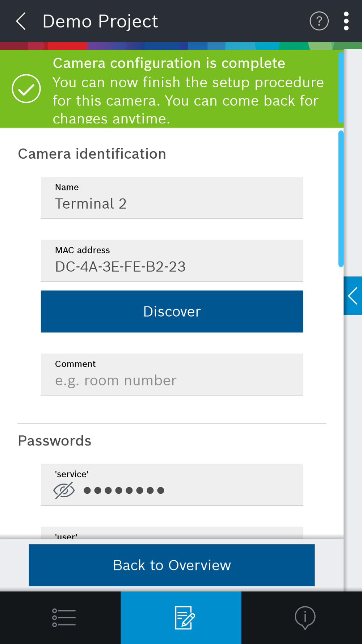Screen dimensions: 362x644
Task: Focus the 'service' password dots
Action: 124,490
